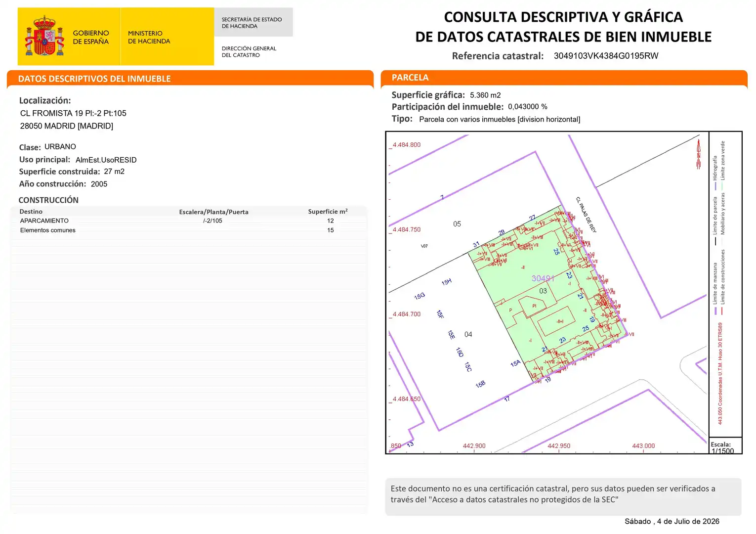
Task: Click the AlmEst.UsoRESID main use value
Action: pyautogui.click(x=106, y=160)
